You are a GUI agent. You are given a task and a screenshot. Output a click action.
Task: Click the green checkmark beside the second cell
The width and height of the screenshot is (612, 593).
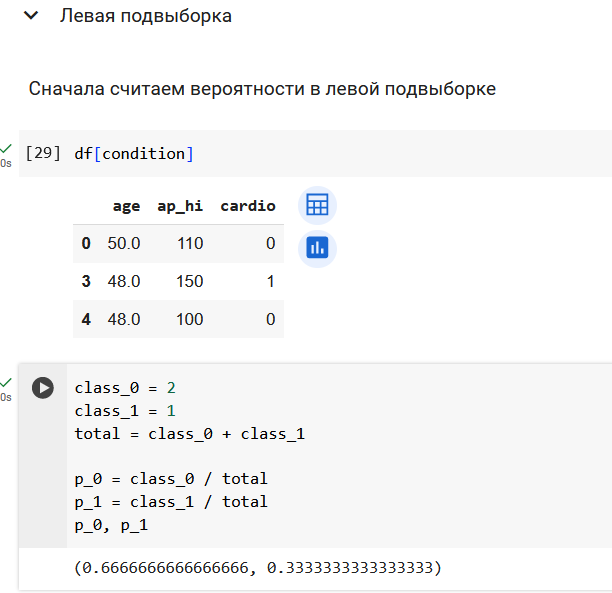coord(6,382)
